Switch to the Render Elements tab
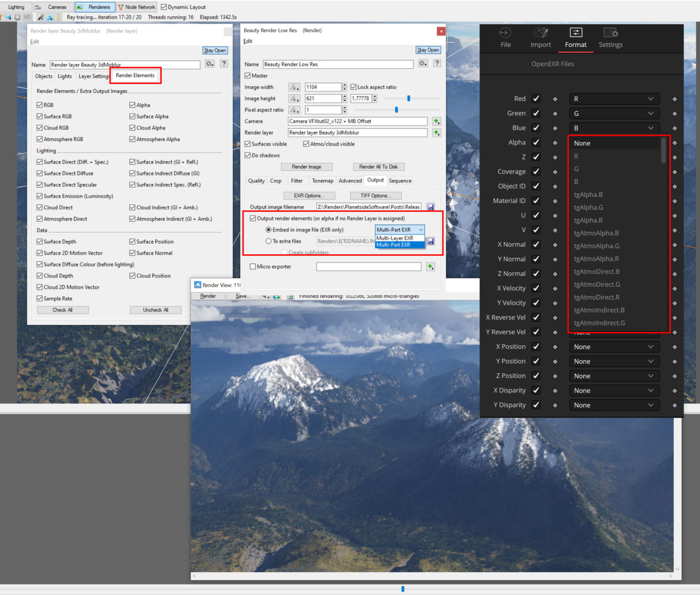The image size is (700, 595). 135,76
